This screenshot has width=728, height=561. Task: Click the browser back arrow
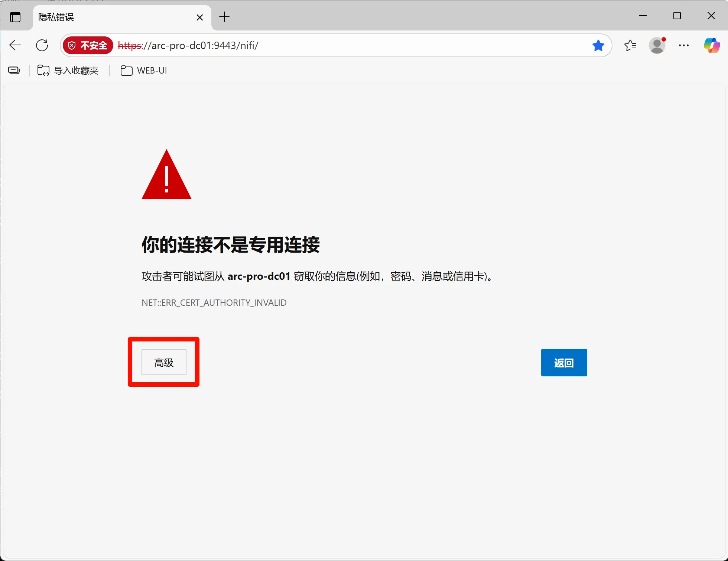15,45
